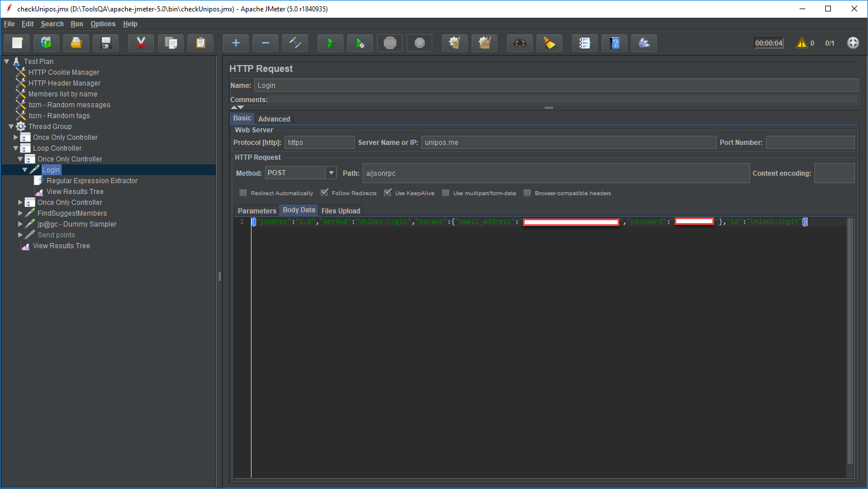Open the Parameters tab

[x=257, y=211]
